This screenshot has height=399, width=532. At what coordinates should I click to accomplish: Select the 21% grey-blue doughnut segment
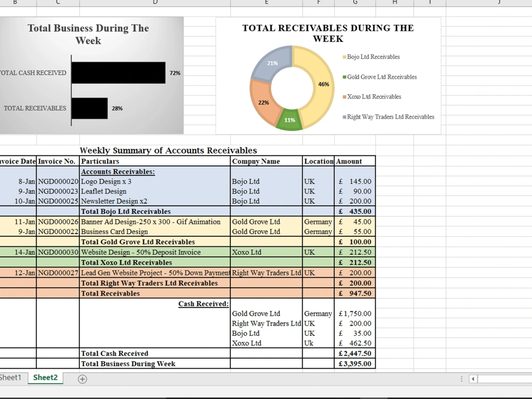271,63
